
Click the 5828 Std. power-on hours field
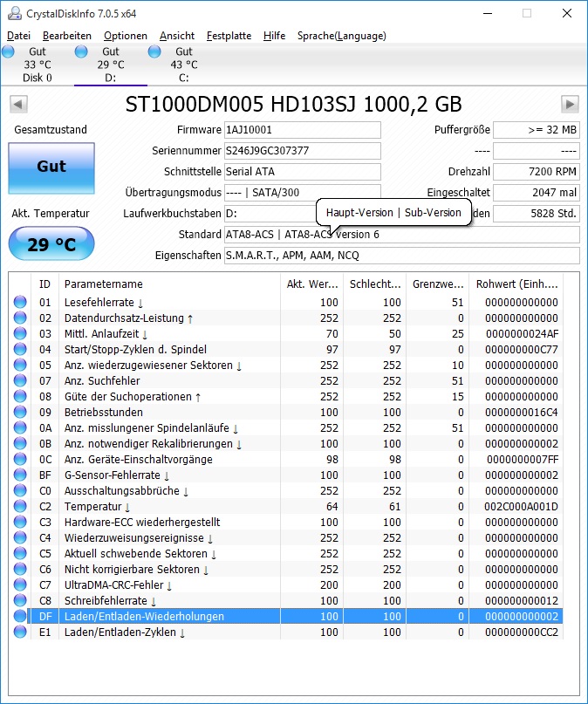pos(537,214)
